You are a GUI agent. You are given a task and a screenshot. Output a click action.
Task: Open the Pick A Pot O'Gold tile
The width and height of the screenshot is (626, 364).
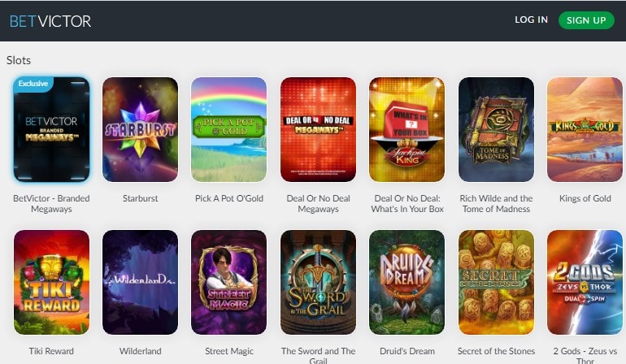229,129
